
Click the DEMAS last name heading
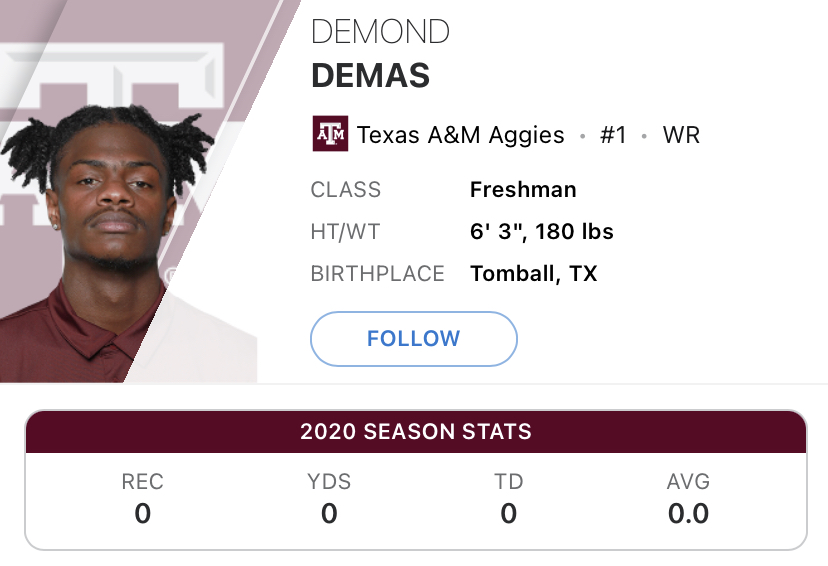pyautogui.click(x=369, y=75)
